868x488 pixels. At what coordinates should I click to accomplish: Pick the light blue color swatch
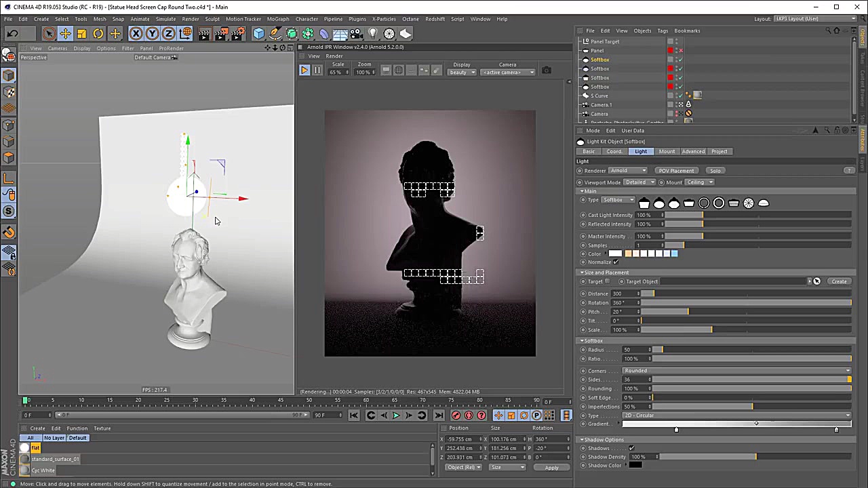pyautogui.click(x=674, y=253)
